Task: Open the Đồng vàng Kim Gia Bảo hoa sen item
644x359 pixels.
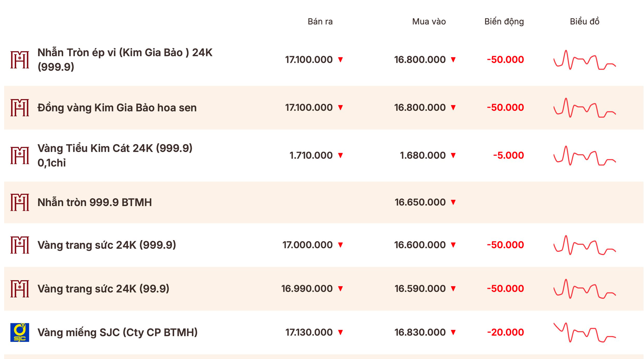Action: [x=117, y=107]
